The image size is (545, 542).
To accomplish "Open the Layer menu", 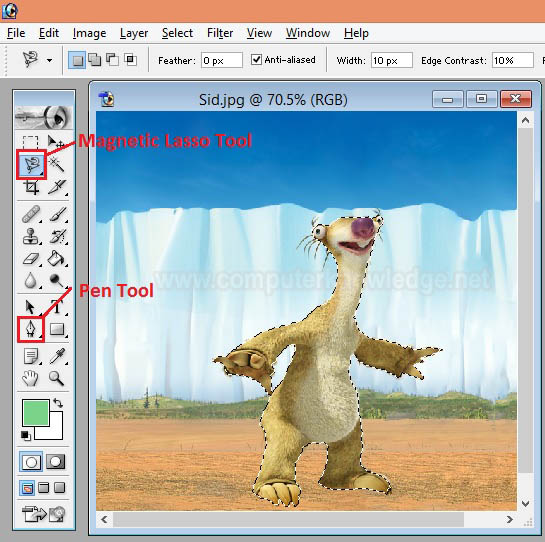I will [x=134, y=33].
